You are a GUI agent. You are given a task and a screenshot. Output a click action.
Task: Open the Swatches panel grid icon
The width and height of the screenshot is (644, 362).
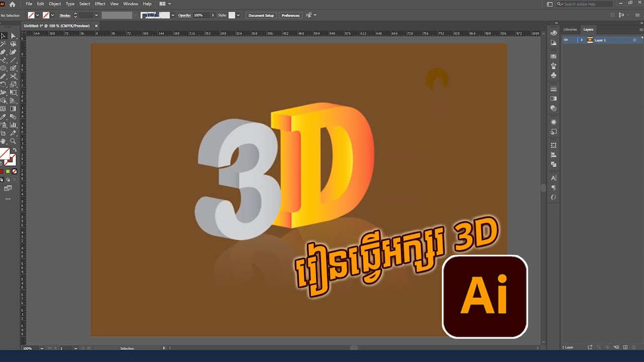554,56
